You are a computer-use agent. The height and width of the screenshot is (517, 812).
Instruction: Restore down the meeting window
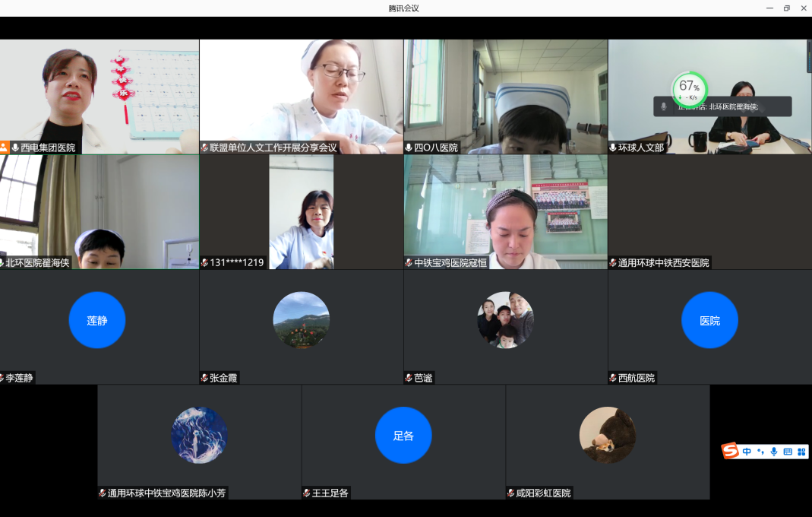[x=786, y=8]
